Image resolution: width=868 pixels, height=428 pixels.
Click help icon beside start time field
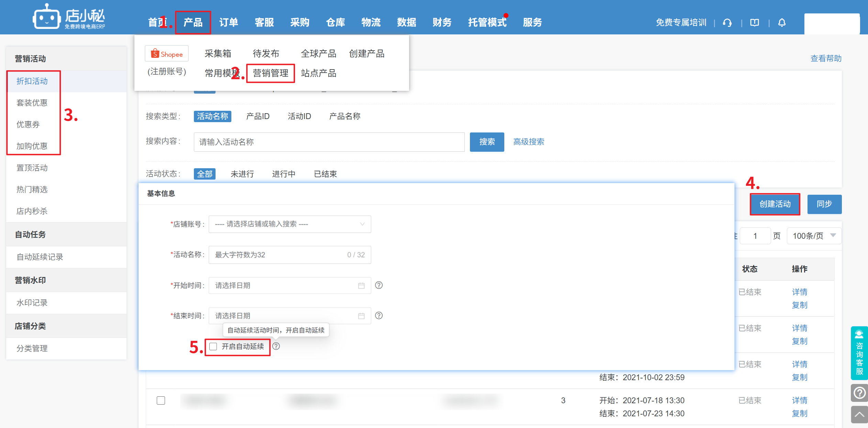pyautogui.click(x=379, y=285)
